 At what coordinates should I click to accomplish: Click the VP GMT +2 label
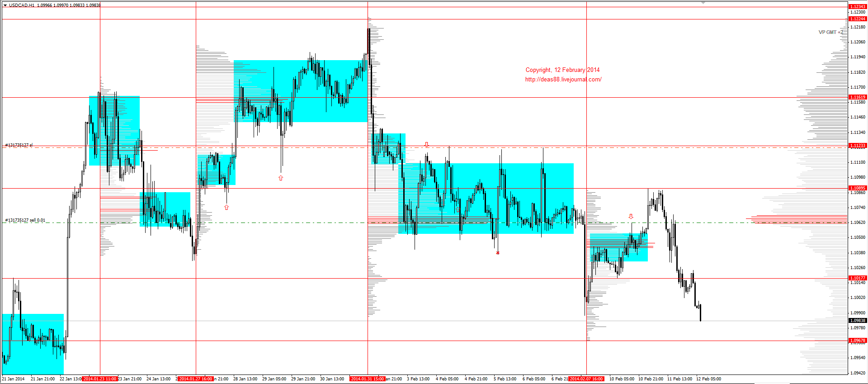pos(830,33)
